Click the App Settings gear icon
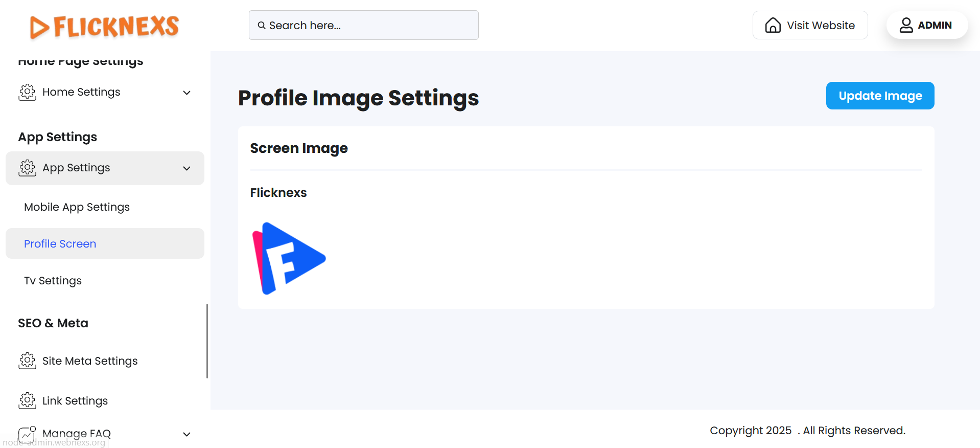Image resolution: width=980 pixels, height=448 pixels. click(27, 168)
